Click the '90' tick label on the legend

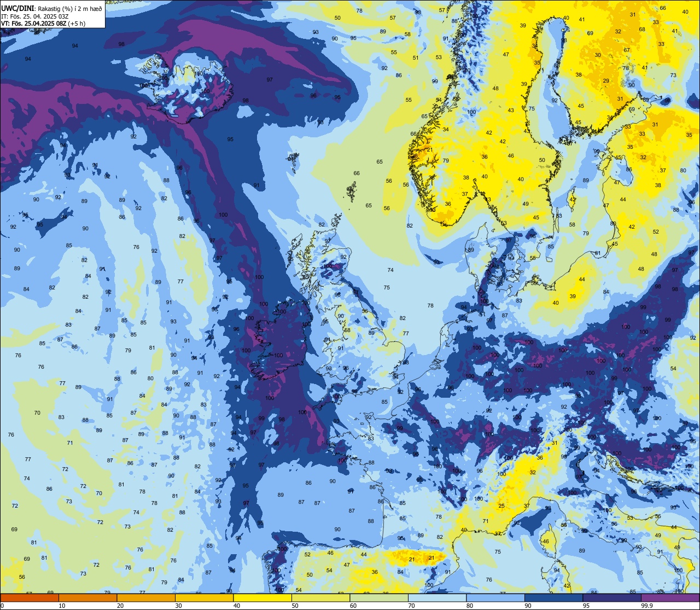coord(528,606)
